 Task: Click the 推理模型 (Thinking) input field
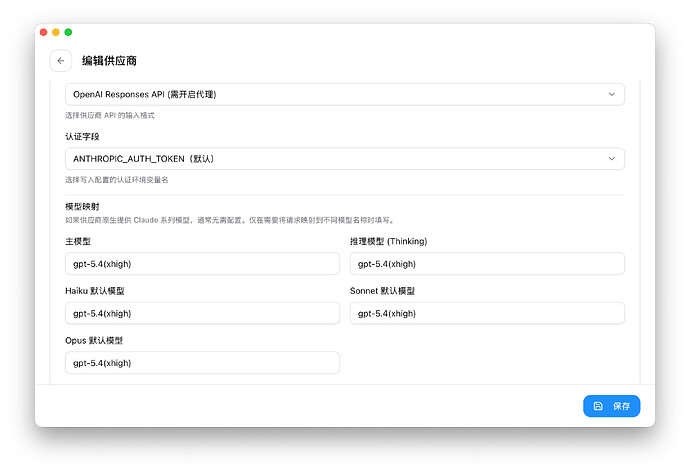(487, 264)
